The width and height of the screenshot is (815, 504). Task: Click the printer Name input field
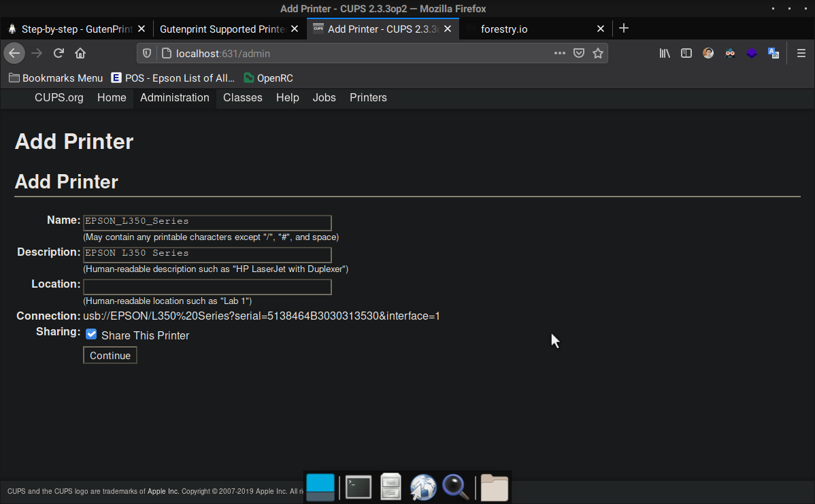click(207, 222)
